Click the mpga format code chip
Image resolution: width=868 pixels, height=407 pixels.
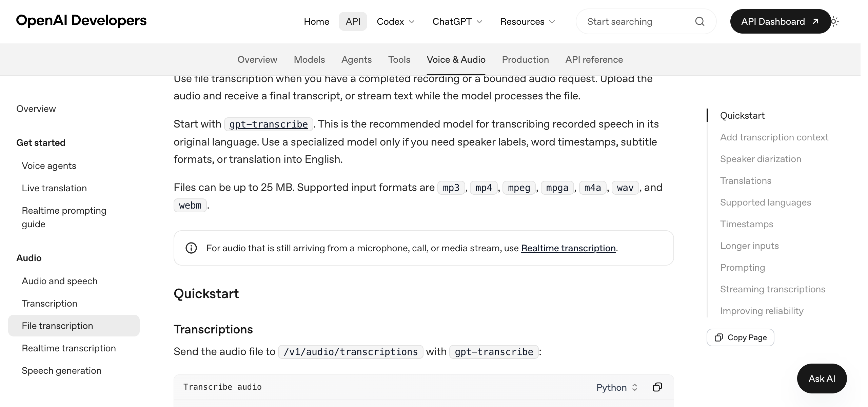[557, 188]
